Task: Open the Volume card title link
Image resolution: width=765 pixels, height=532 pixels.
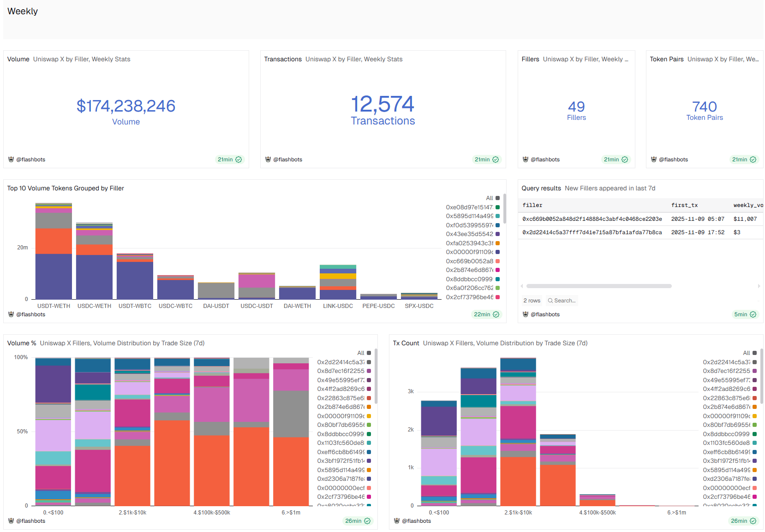Action: [18, 59]
